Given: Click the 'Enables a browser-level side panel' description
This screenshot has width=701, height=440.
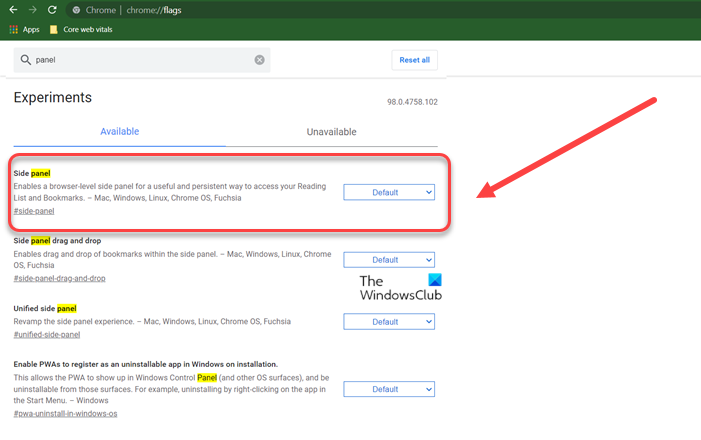Looking at the screenshot, I should coord(170,192).
